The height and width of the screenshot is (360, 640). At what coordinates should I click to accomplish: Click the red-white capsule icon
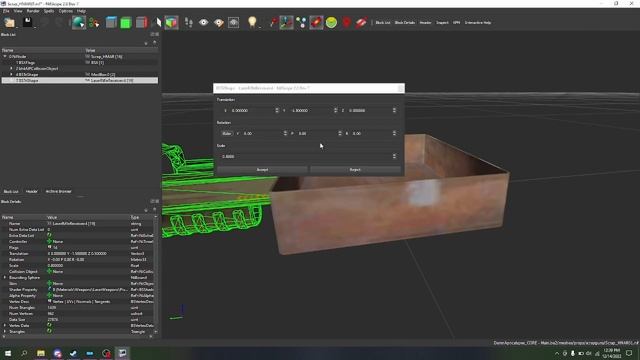point(361,22)
